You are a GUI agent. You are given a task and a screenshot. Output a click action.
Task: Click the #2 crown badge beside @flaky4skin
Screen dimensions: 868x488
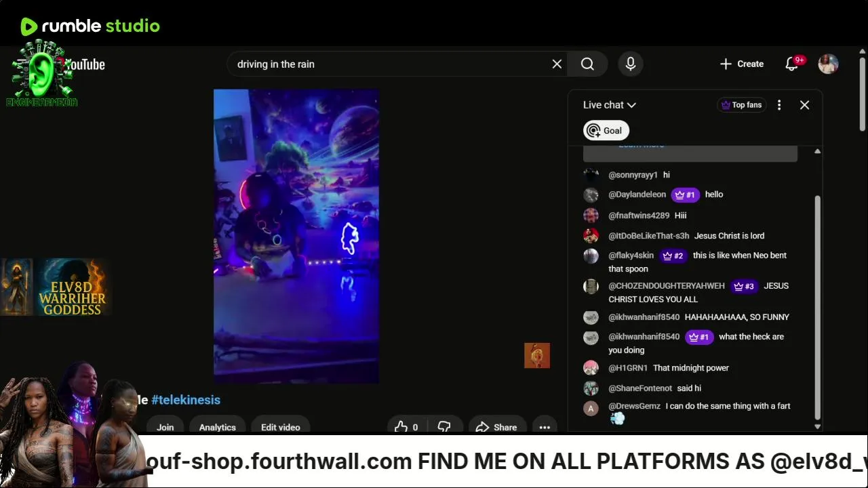[673, 256]
